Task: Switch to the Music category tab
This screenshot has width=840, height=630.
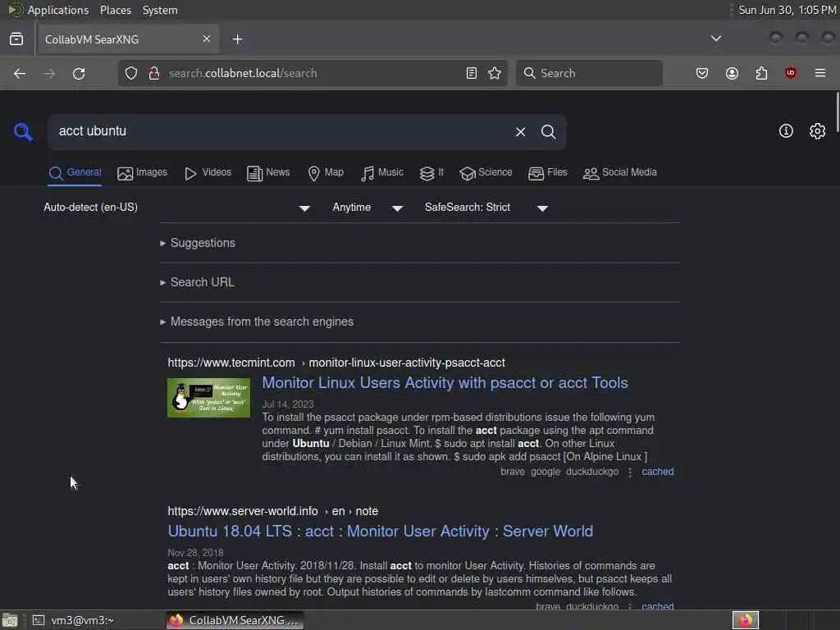Action: tap(382, 172)
